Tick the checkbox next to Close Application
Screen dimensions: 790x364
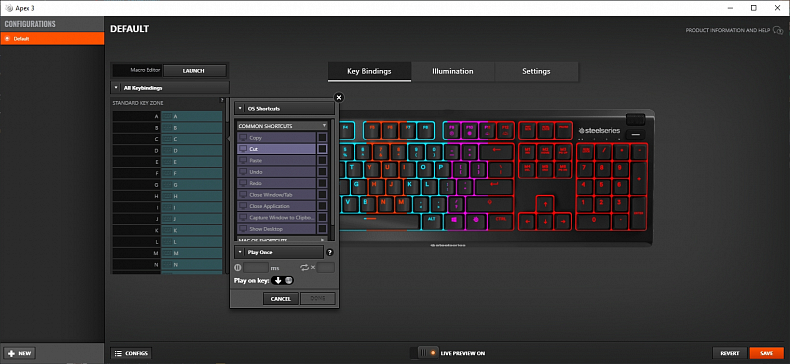point(322,206)
